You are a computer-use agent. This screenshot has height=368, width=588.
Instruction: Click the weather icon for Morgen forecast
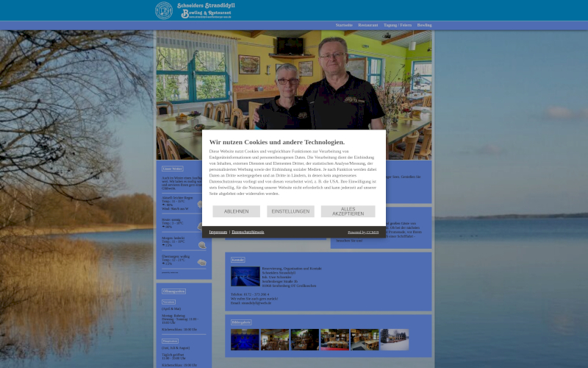pyautogui.click(x=201, y=245)
